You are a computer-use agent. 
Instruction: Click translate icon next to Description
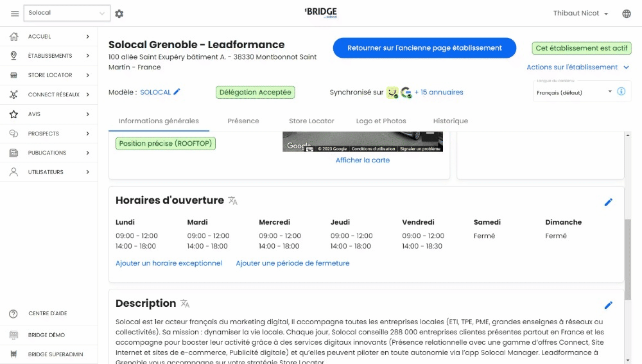185,304
